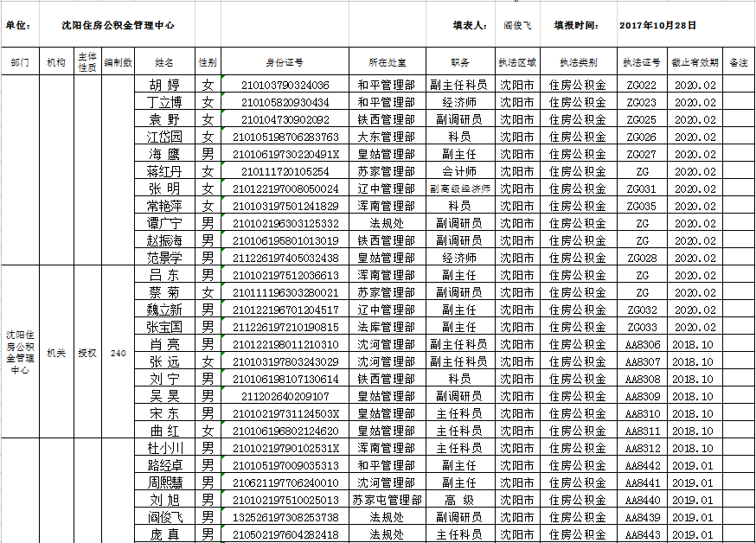The width and height of the screenshot is (756, 543).
Task: Click certificate number ZG022
Action: click(641, 86)
